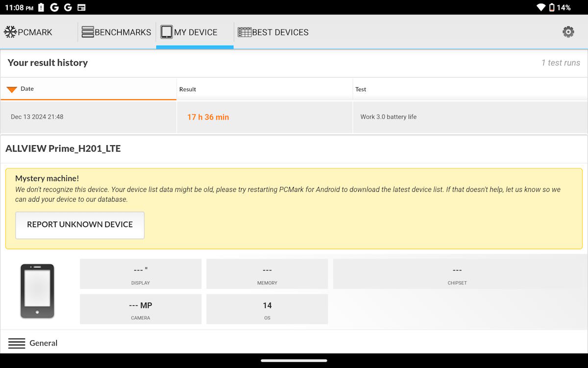
Task: Open the Dec 13 2024 21:48 result
Action: [37, 117]
